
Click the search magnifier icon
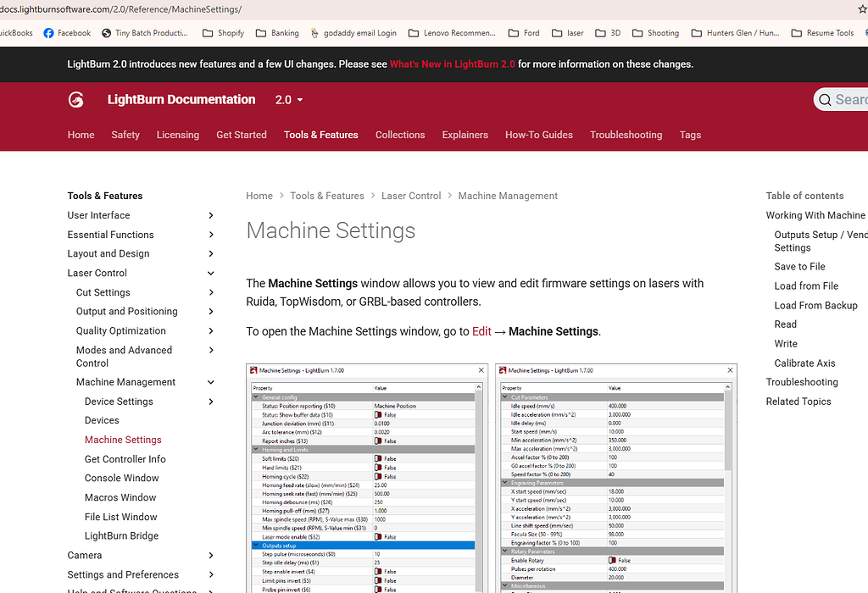coord(825,100)
